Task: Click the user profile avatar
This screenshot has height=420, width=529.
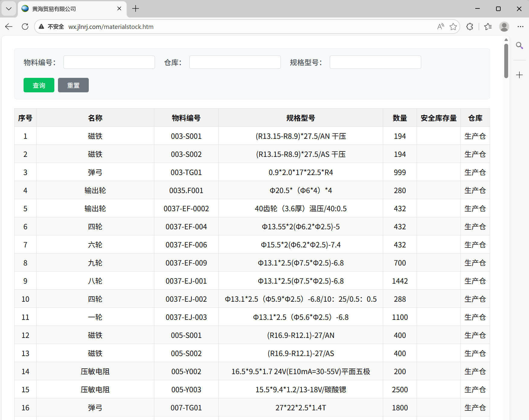Action: point(504,27)
